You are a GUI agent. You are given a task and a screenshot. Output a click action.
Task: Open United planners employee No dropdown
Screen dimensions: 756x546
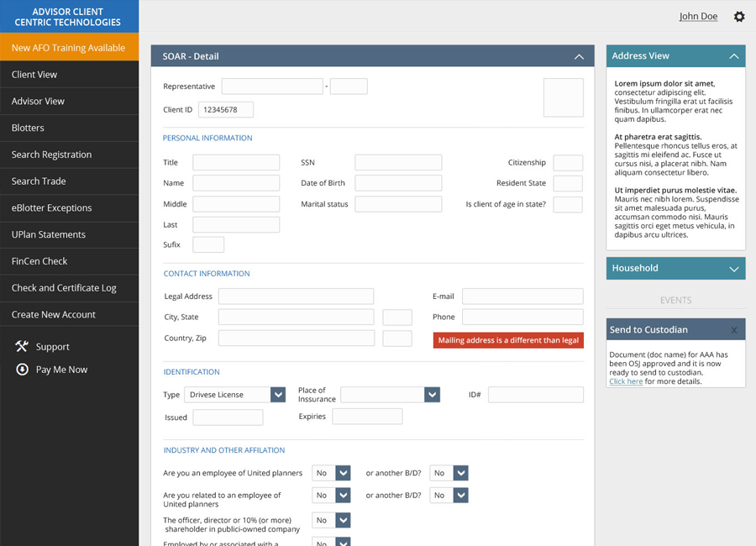pos(343,473)
